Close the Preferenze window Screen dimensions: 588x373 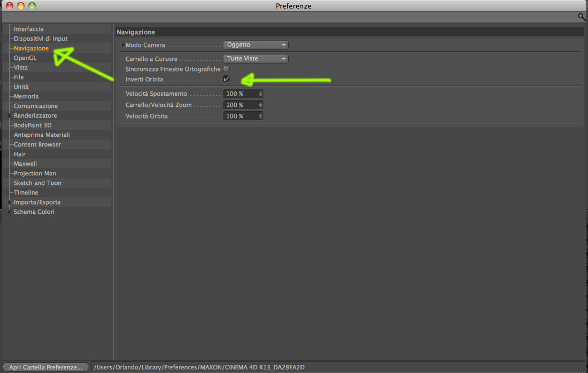10,6
